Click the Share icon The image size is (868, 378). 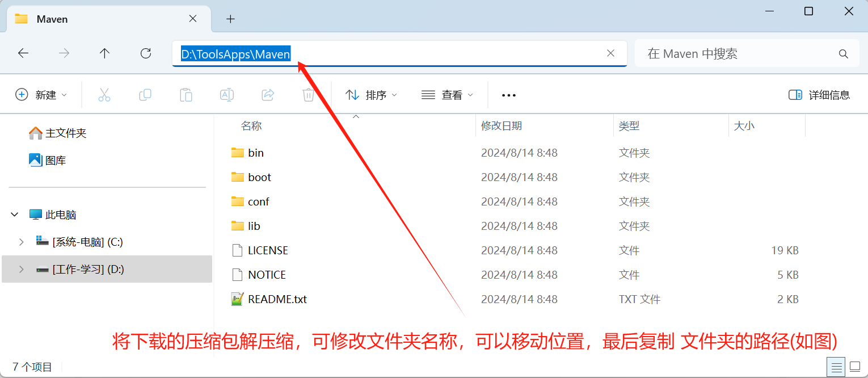pos(268,95)
